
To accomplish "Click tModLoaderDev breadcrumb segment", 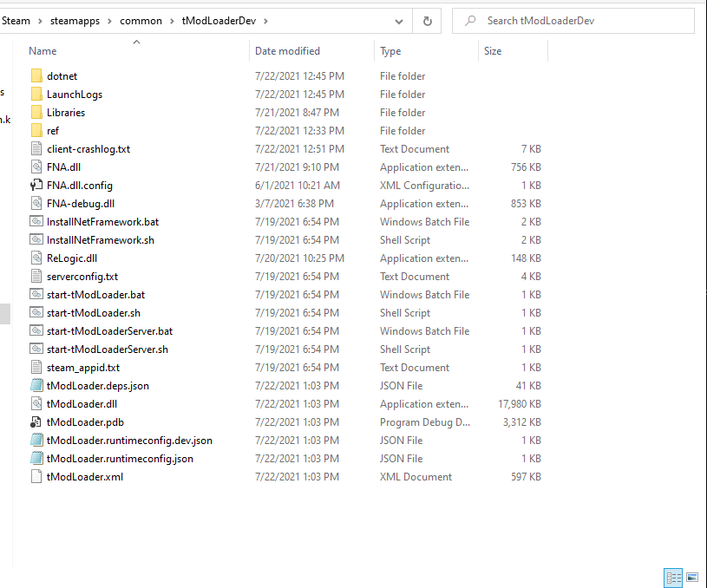I will pos(219,21).
